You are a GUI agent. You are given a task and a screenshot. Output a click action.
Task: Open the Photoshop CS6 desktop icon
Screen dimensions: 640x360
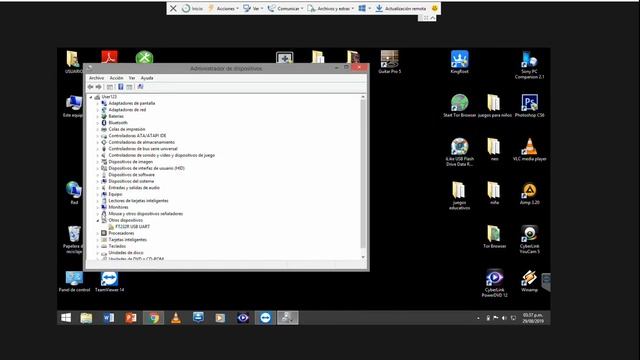[x=529, y=106]
